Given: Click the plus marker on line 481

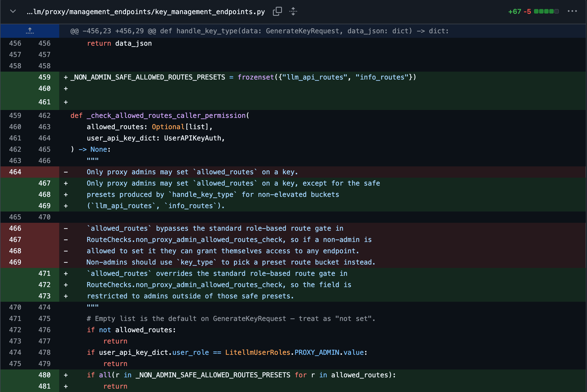Looking at the screenshot, I should pyautogui.click(x=66, y=386).
